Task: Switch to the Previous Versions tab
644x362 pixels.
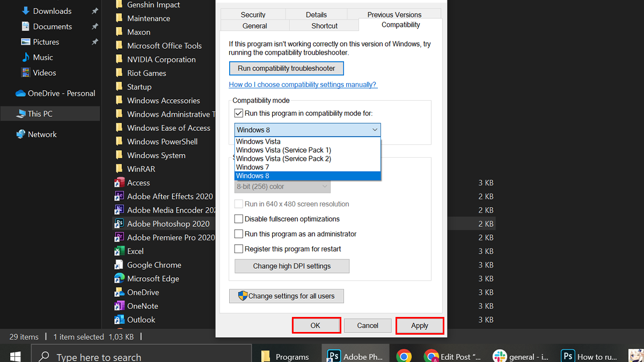Action: click(394, 14)
